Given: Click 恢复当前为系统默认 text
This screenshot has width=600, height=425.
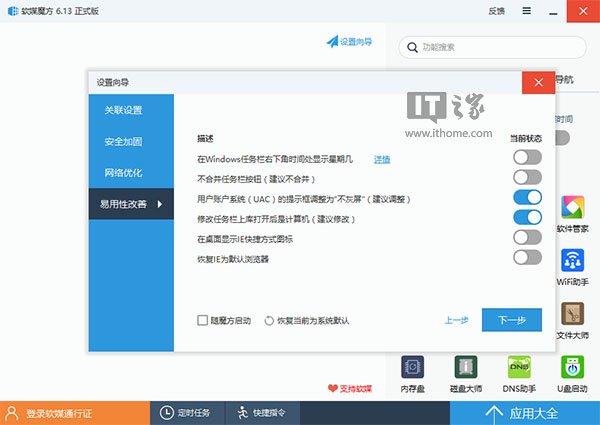Looking at the screenshot, I should click(x=313, y=321).
